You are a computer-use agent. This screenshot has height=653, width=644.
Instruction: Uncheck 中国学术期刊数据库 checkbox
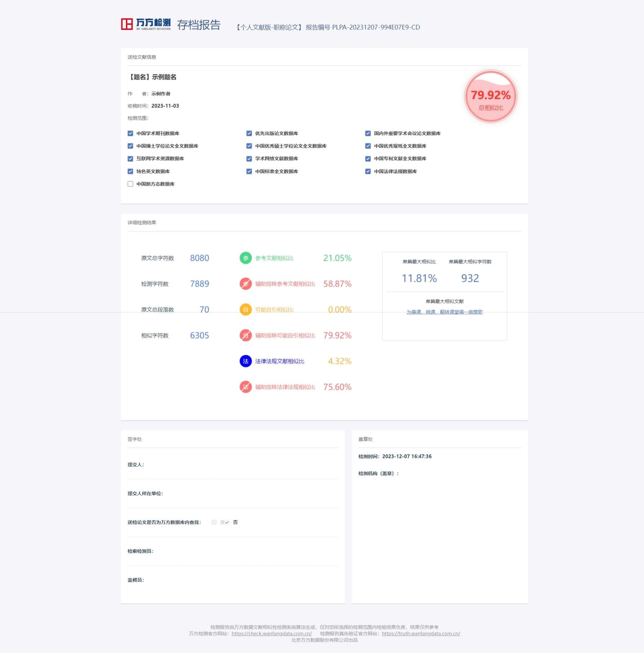130,133
